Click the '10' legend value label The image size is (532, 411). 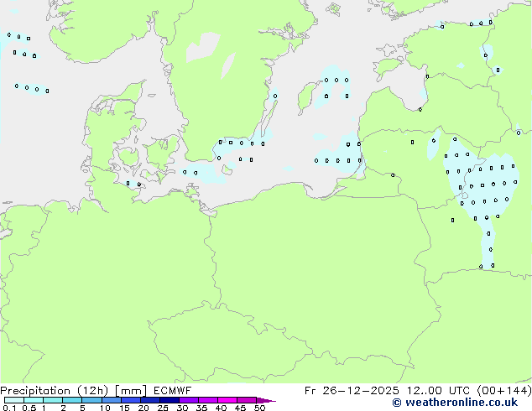pyautogui.click(x=105, y=408)
